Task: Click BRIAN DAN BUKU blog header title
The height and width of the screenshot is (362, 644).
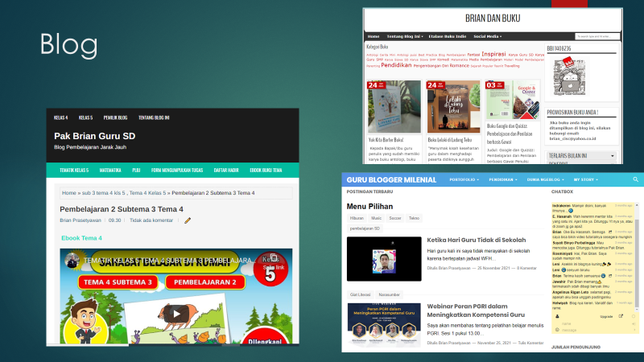Action: [x=493, y=19]
